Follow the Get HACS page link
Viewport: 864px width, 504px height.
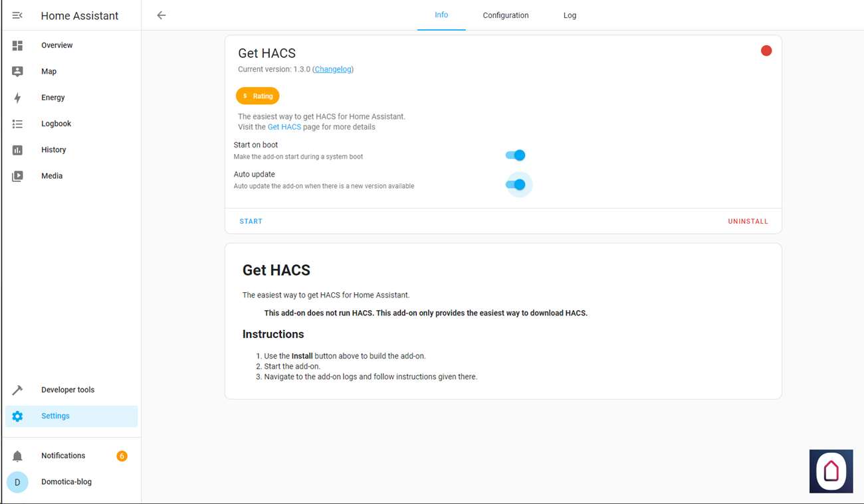pyautogui.click(x=284, y=127)
